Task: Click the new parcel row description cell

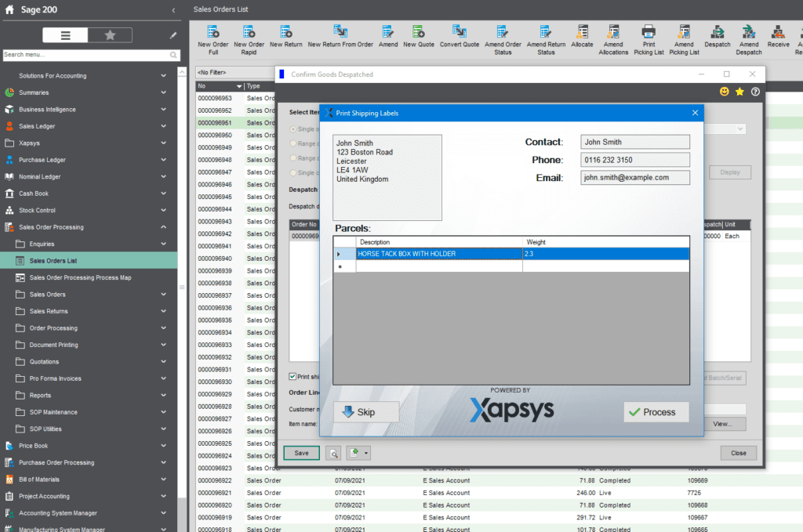Action: tap(439, 266)
